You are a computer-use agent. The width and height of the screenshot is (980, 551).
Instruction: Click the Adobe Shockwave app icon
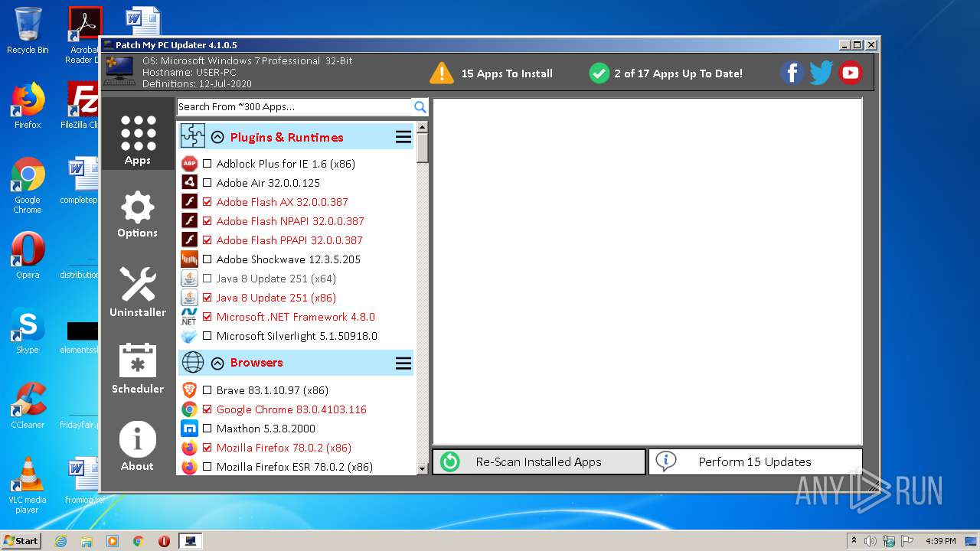[x=189, y=259]
